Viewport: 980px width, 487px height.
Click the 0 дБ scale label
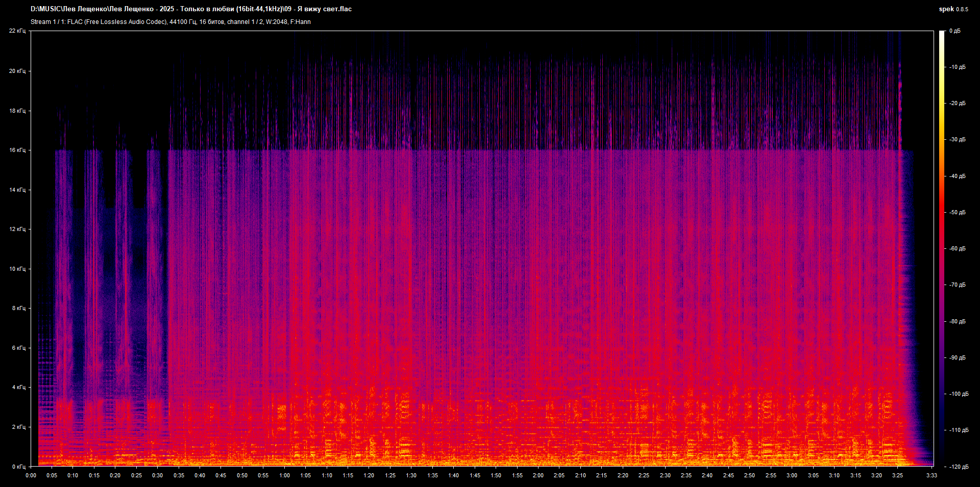954,31
